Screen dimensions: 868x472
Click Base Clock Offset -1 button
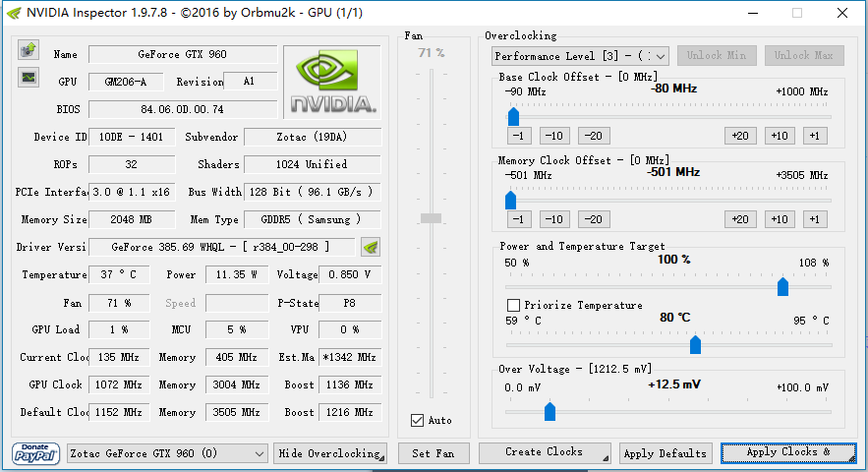pyautogui.click(x=519, y=136)
